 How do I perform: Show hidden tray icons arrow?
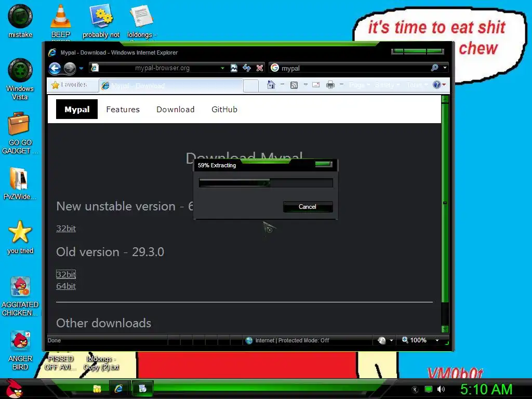click(x=415, y=390)
